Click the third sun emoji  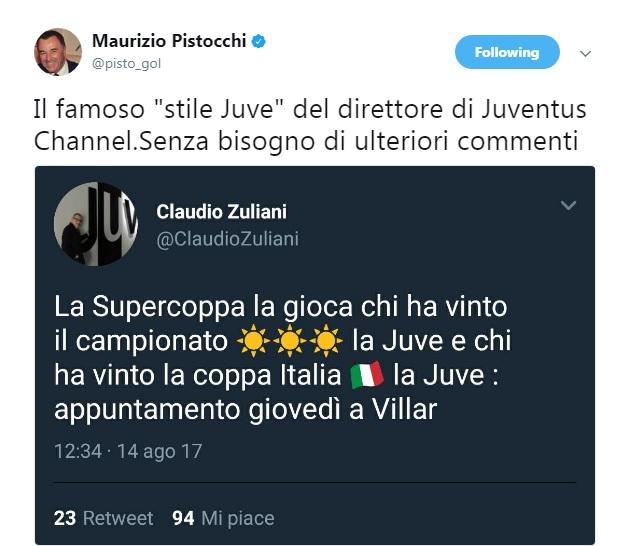(326, 341)
